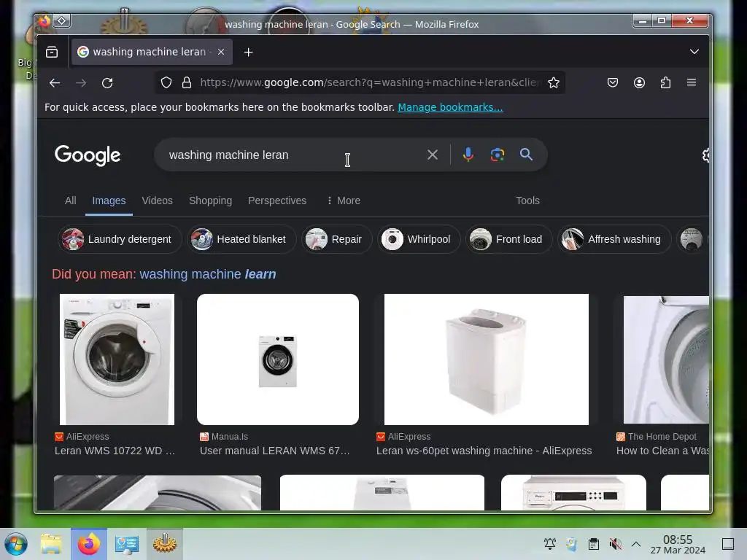Filter by Heated blanket chip
This screenshot has width=747, height=560.
[241, 239]
